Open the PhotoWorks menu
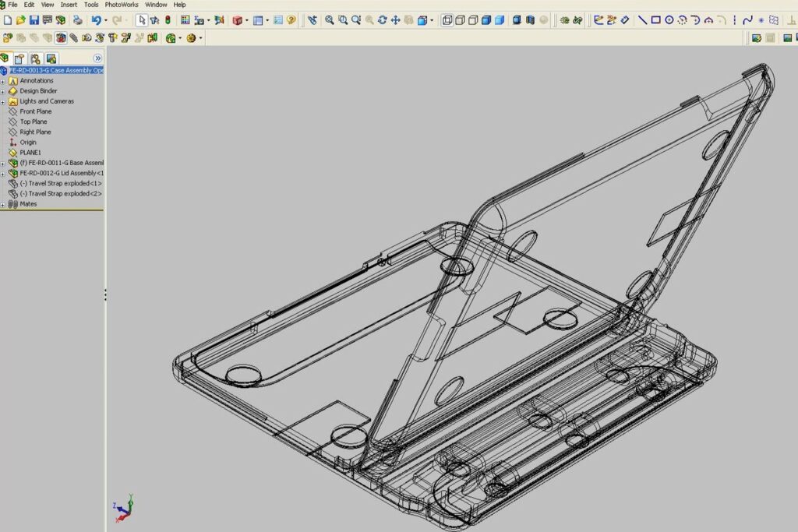Image resolution: width=798 pixels, height=532 pixels. tap(122, 5)
